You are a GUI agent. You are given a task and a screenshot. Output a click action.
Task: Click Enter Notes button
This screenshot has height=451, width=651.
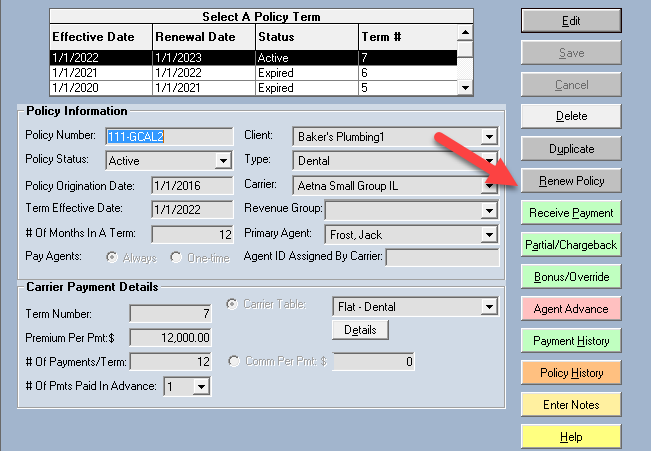[571, 405]
